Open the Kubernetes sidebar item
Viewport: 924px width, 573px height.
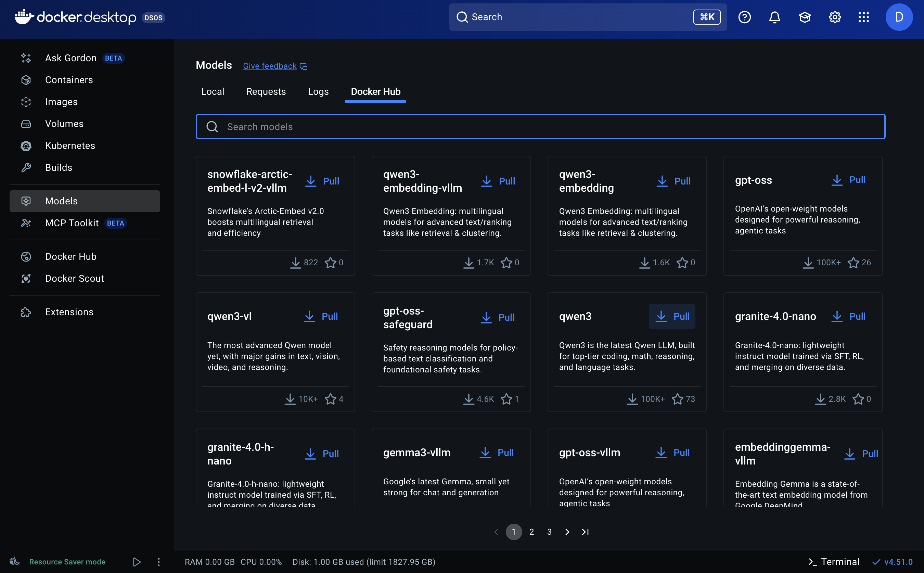pyautogui.click(x=70, y=145)
